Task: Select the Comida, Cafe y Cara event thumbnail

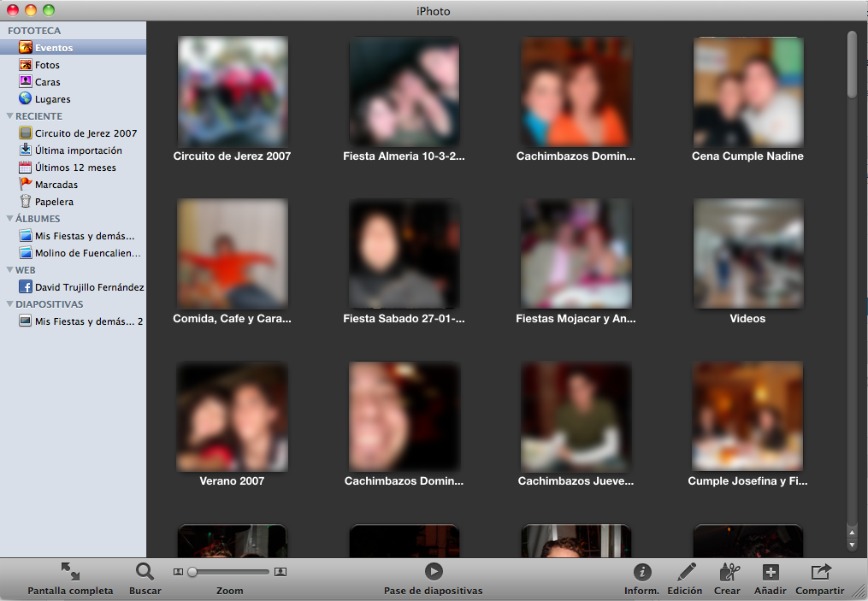Action: 233,253
